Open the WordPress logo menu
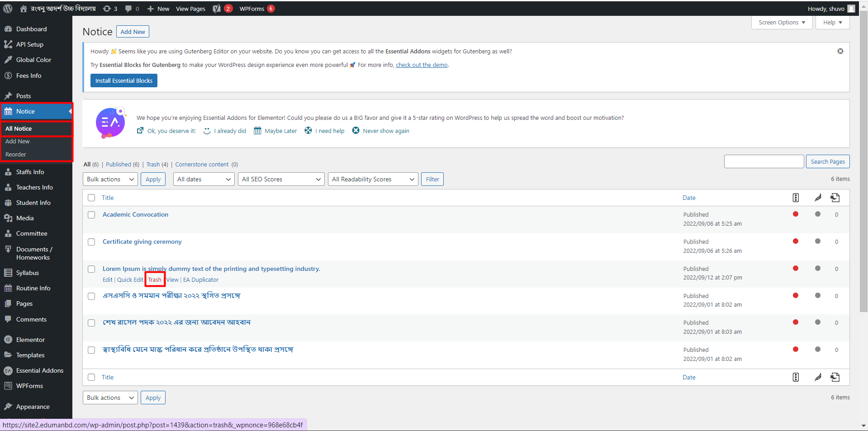The image size is (868, 431). (8, 9)
